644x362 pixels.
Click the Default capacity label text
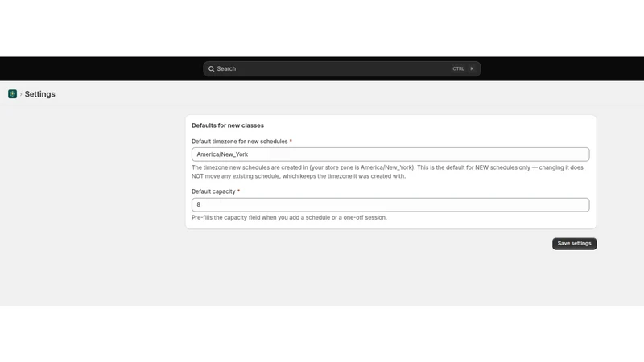coord(213,191)
